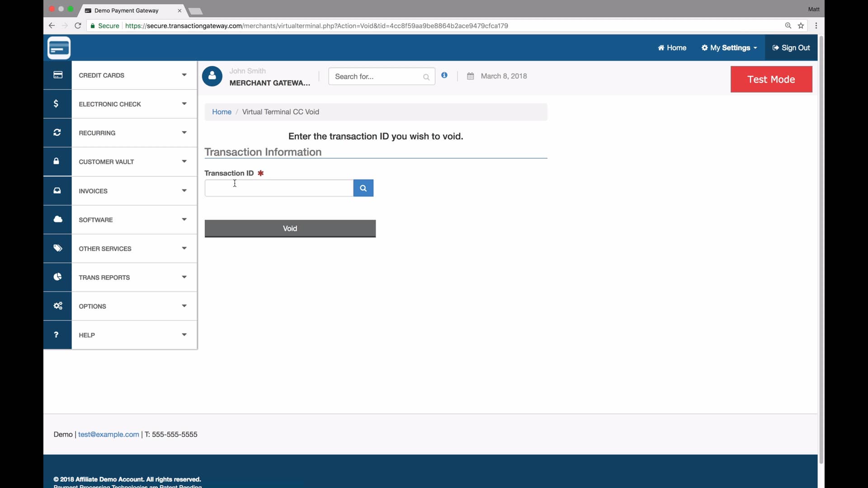Click the Help sidebar section
This screenshot has height=488, width=868.
(119, 334)
